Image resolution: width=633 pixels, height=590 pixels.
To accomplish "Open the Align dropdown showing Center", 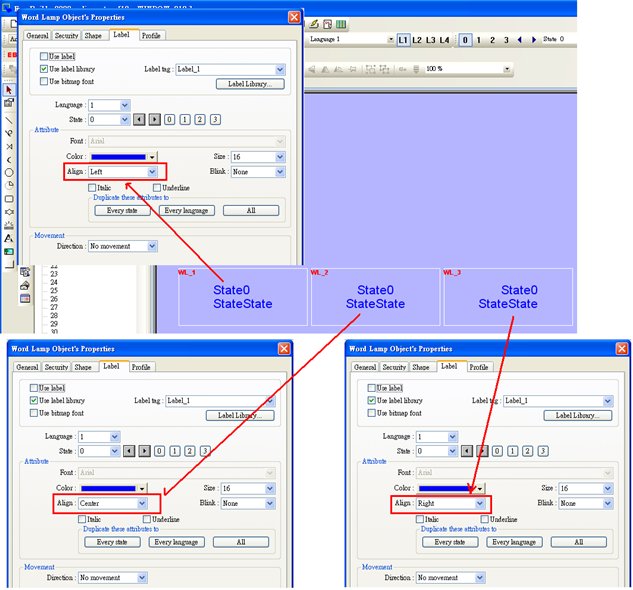I will 113,503.
